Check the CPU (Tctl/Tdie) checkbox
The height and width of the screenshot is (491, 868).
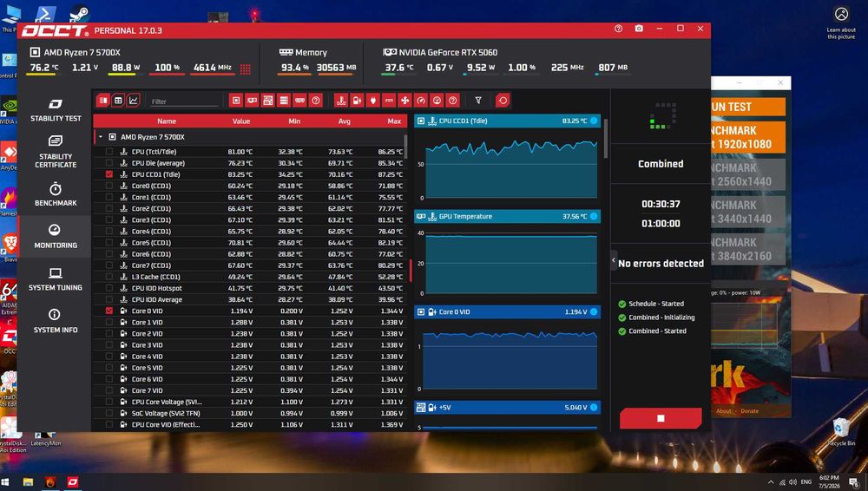[109, 152]
